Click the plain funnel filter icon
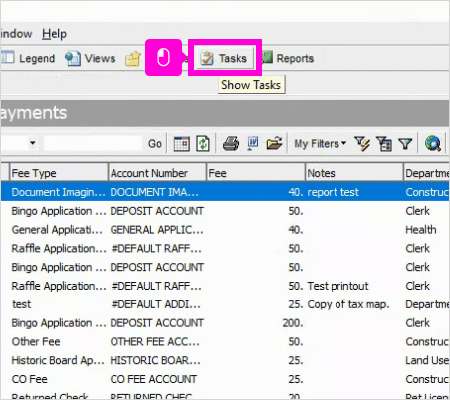The height and width of the screenshot is (400, 450). [405, 144]
